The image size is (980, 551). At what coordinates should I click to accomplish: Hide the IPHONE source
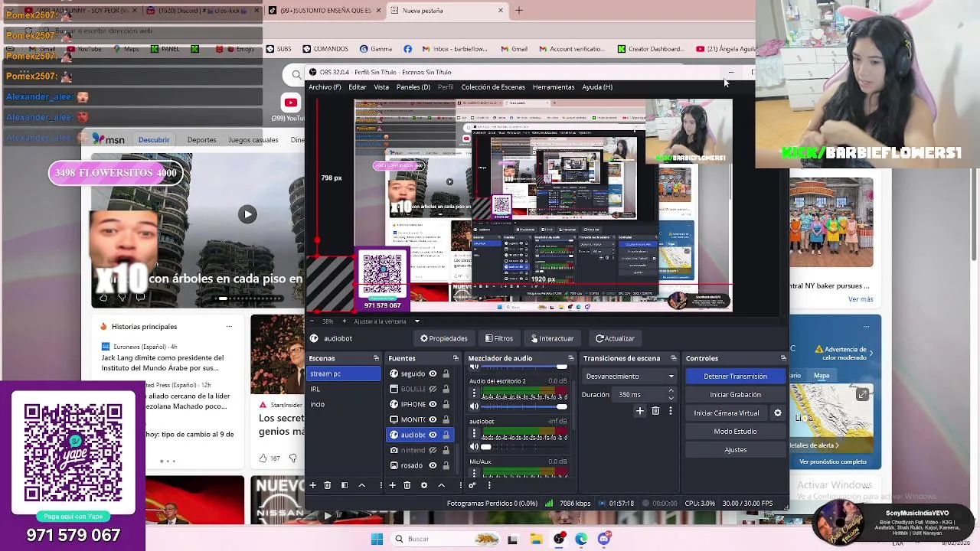[x=433, y=404]
